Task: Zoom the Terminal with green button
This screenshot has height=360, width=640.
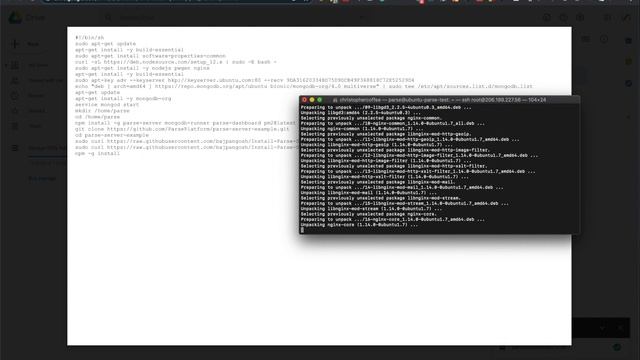Action: tap(320, 100)
